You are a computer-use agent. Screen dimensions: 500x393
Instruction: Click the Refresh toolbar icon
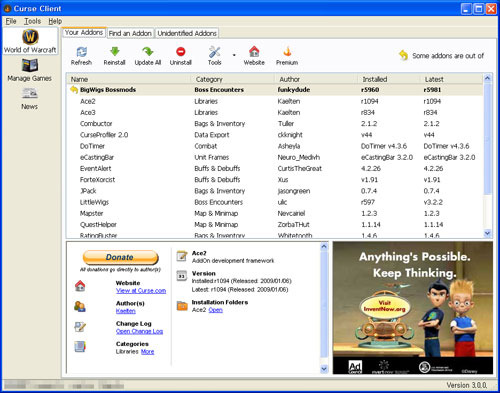pos(81,52)
